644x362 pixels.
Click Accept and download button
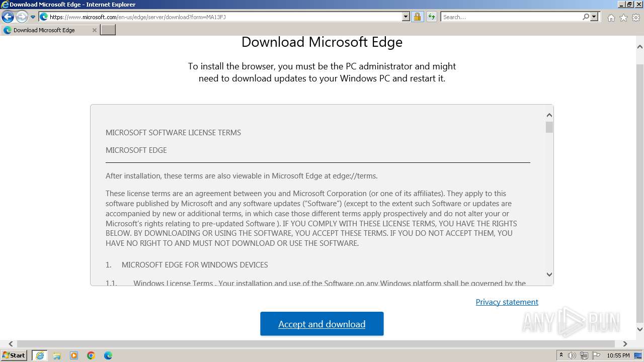[322, 324]
